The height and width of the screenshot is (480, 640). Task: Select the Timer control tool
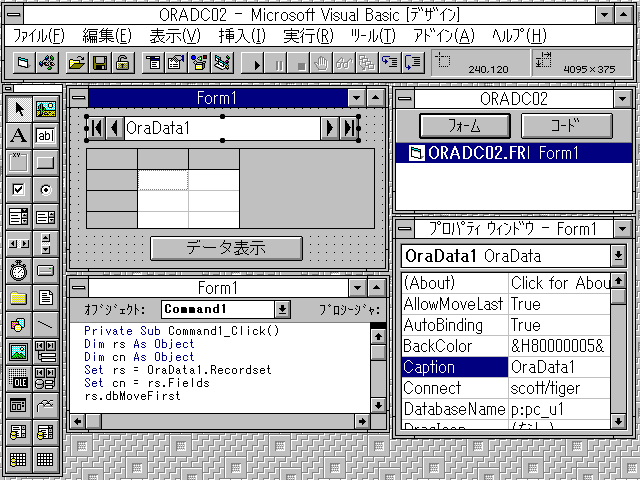click(x=18, y=270)
